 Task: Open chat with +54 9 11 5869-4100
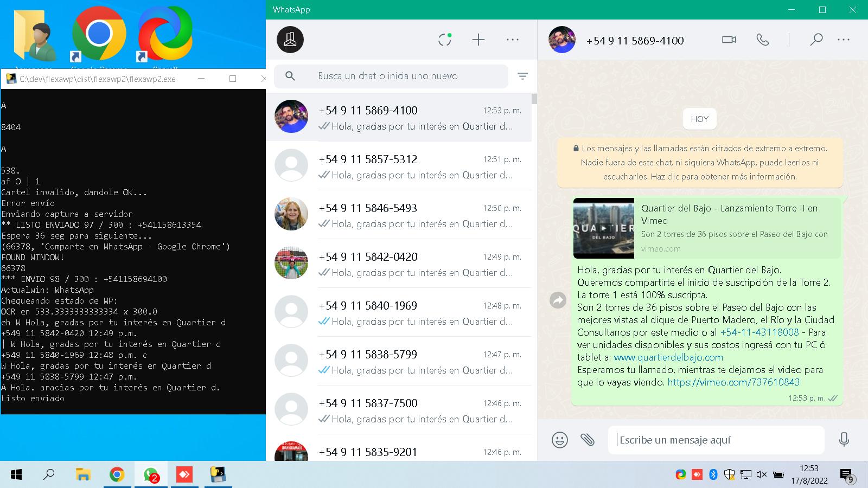[399, 117]
